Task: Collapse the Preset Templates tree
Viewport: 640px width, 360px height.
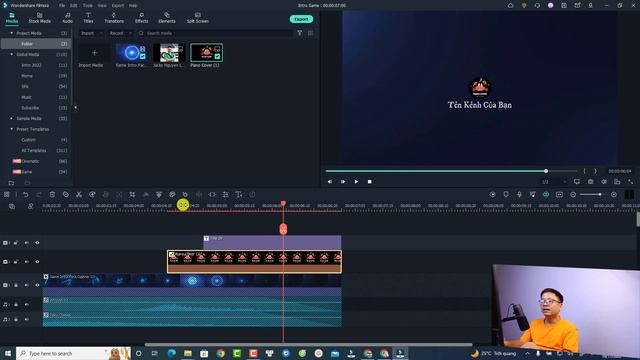Action: 11,129
